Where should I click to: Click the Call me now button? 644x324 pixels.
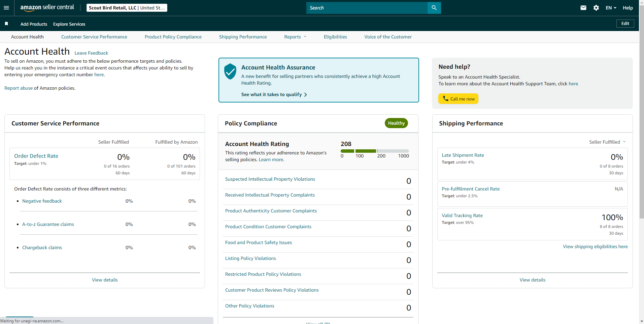pyautogui.click(x=458, y=99)
